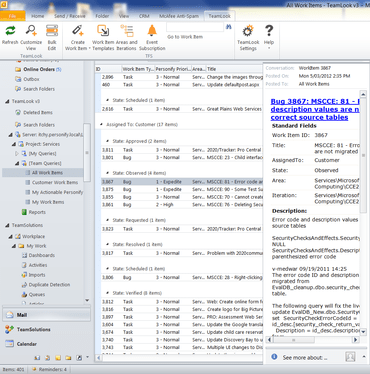370x374 pixels.
Task: Switch to Mail navigation pane
Action: pyautogui.click(x=46, y=315)
